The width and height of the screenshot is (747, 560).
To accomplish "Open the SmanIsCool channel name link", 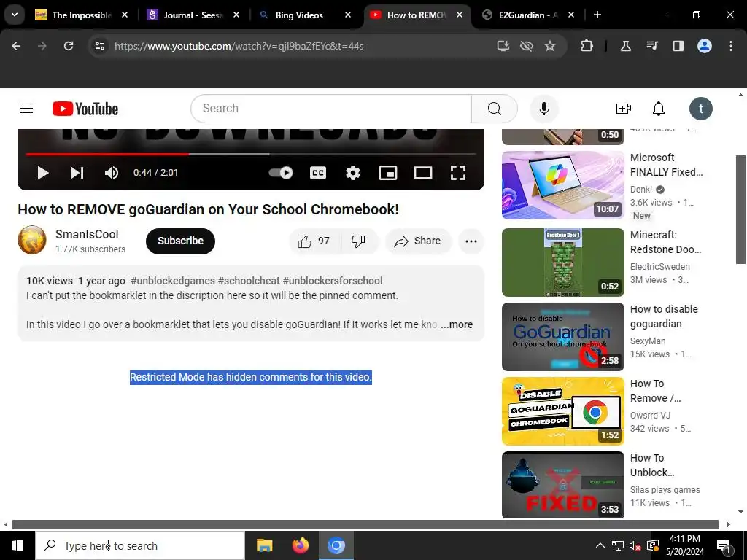I will tap(87, 234).
